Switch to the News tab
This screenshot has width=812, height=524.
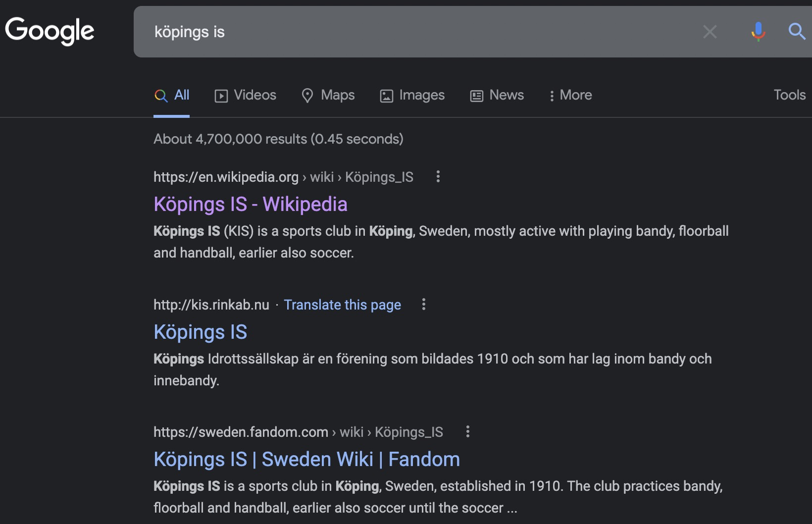click(497, 95)
